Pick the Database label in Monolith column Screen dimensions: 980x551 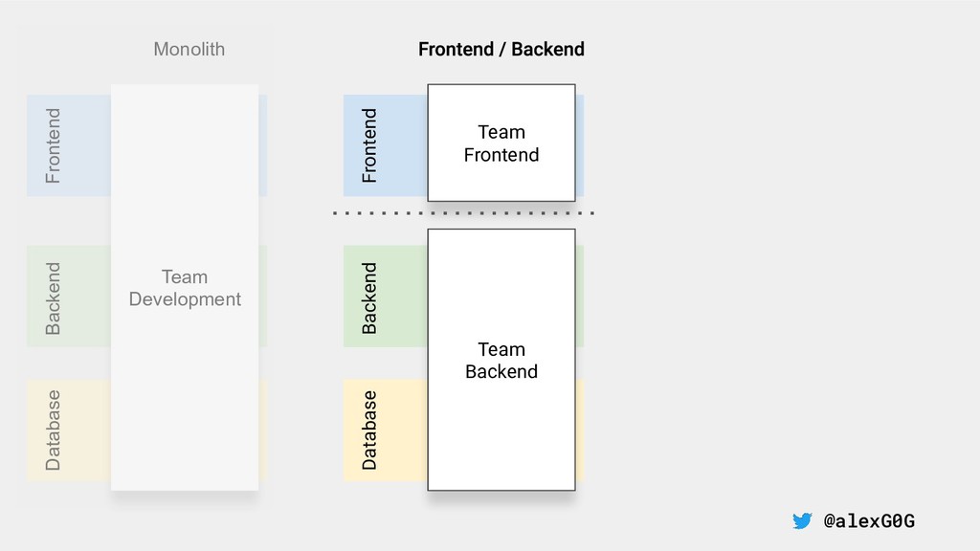pos(54,430)
